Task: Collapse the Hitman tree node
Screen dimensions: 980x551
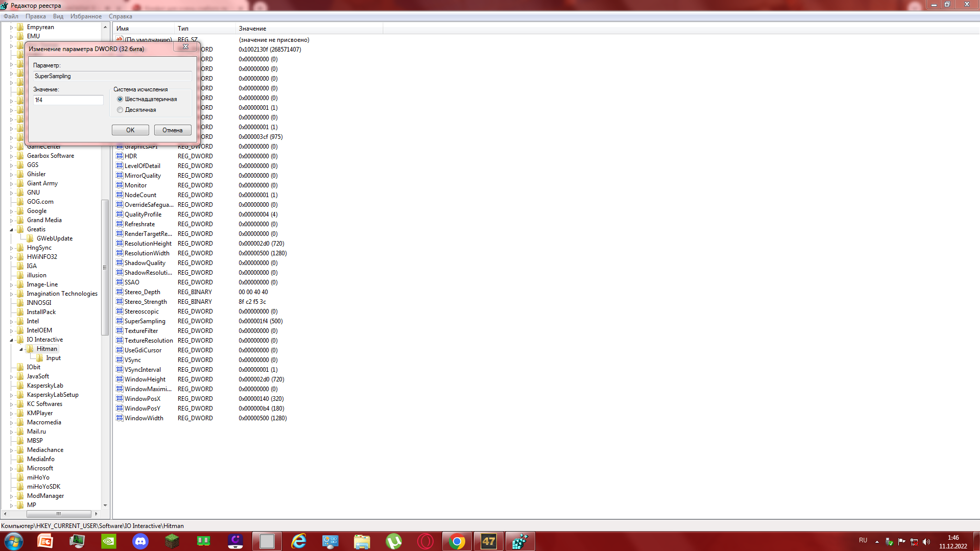Action: (x=21, y=349)
